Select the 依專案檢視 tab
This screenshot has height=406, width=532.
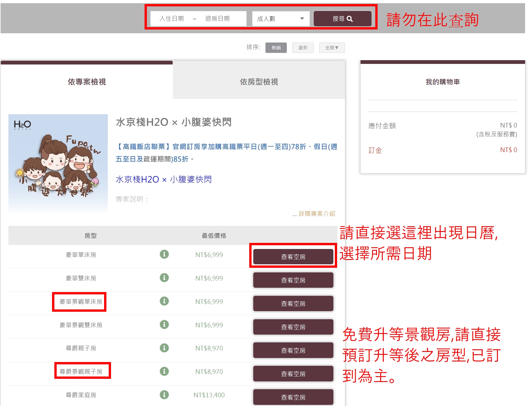pyautogui.click(x=87, y=82)
